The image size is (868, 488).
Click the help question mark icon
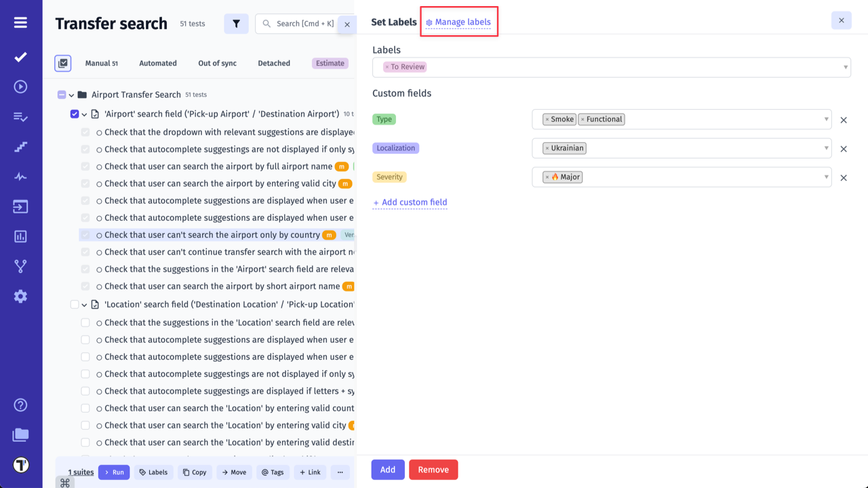[x=20, y=405]
